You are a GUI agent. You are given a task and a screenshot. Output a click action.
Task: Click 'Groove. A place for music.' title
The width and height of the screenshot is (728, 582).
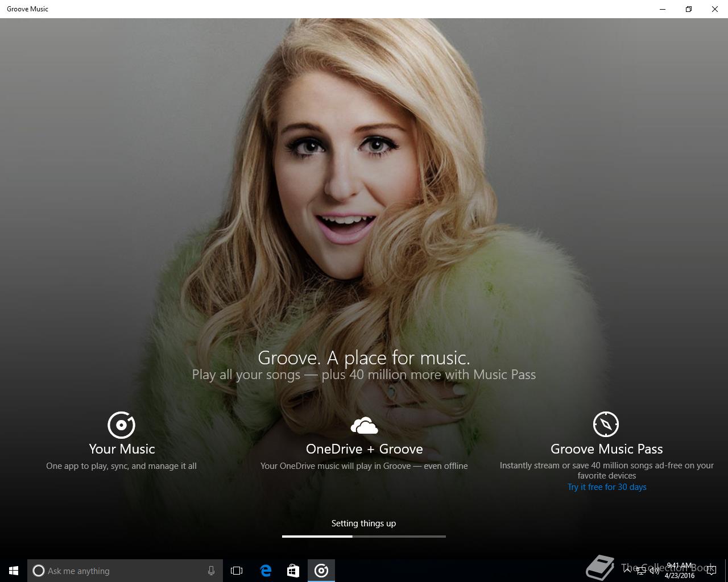(364, 357)
